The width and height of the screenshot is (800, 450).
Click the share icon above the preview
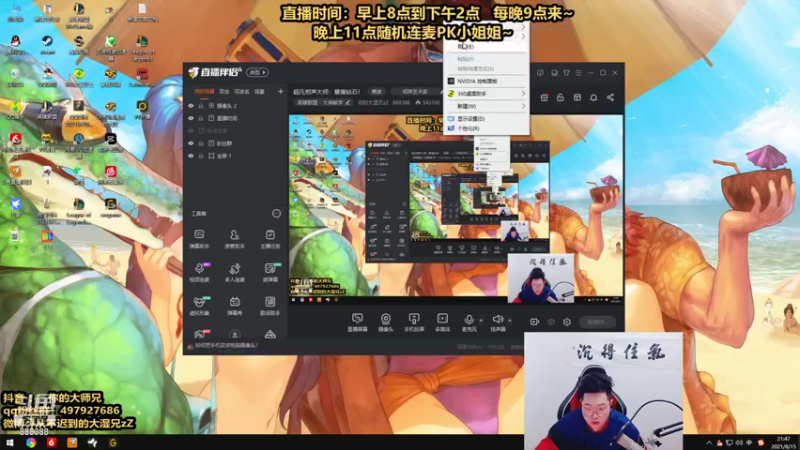(610, 97)
